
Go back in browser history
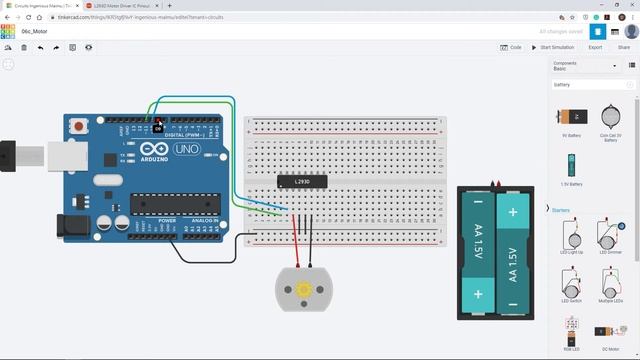(x=7, y=18)
